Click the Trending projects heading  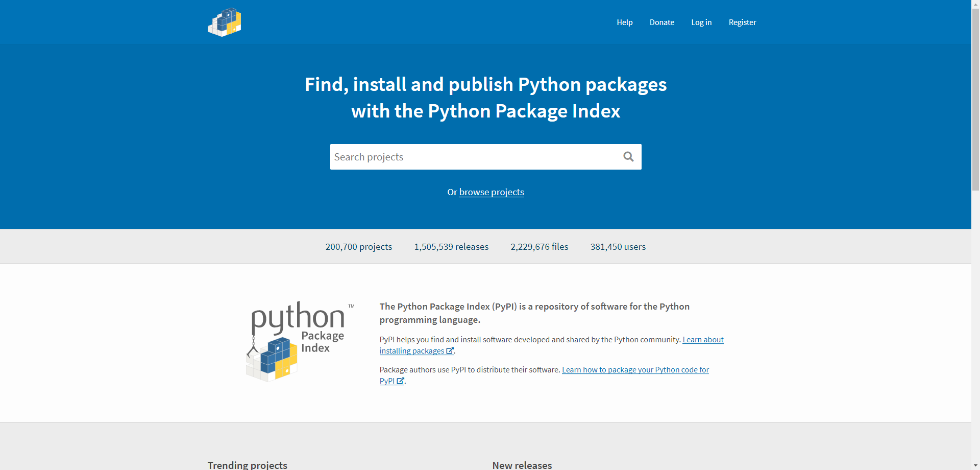coord(247,465)
